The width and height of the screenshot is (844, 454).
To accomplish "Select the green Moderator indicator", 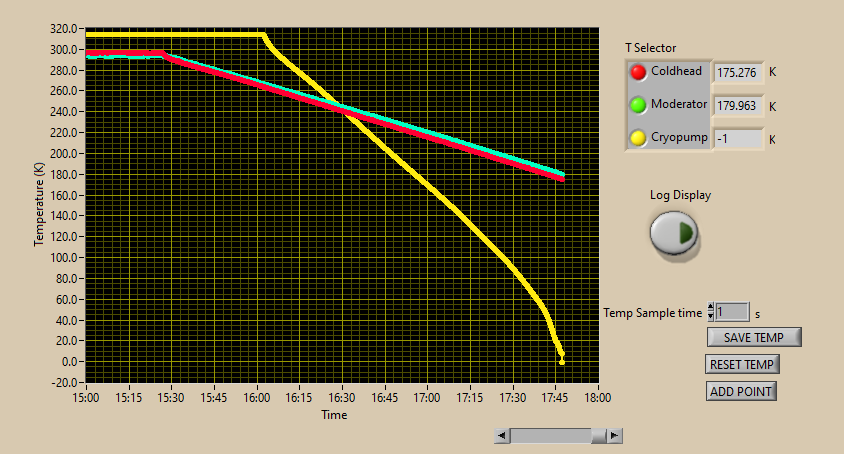I will (x=638, y=105).
